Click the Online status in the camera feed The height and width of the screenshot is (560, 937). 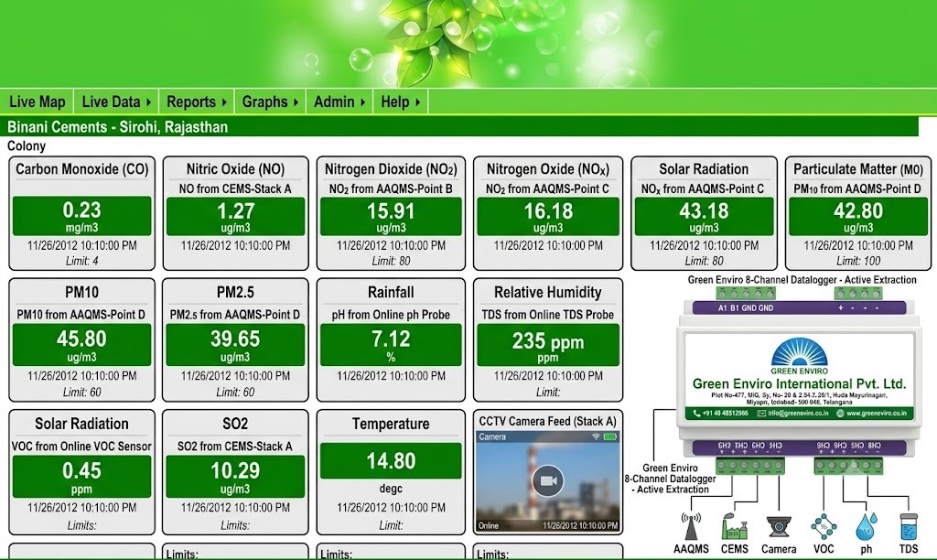tap(489, 526)
